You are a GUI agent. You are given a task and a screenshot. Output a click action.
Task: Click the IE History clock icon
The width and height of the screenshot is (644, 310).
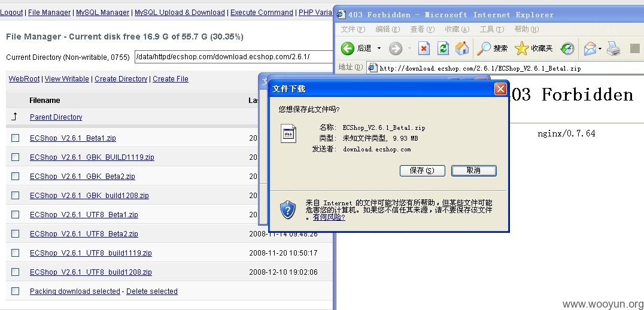point(567,49)
